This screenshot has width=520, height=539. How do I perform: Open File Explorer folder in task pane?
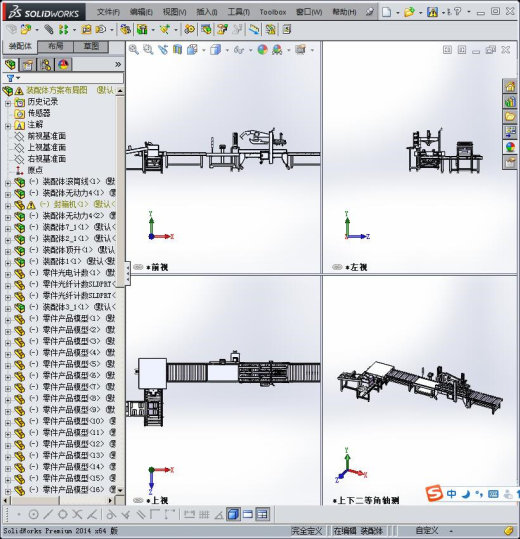[x=510, y=117]
